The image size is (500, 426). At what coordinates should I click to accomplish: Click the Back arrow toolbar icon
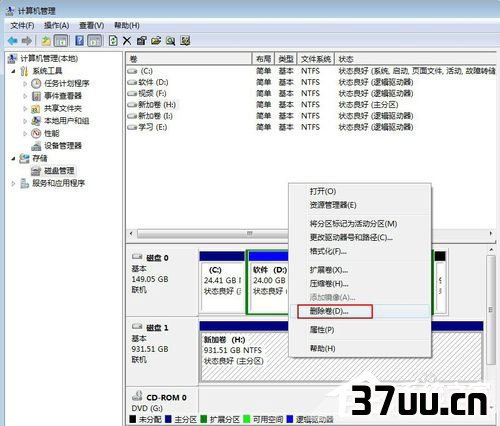[x=13, y=41]
